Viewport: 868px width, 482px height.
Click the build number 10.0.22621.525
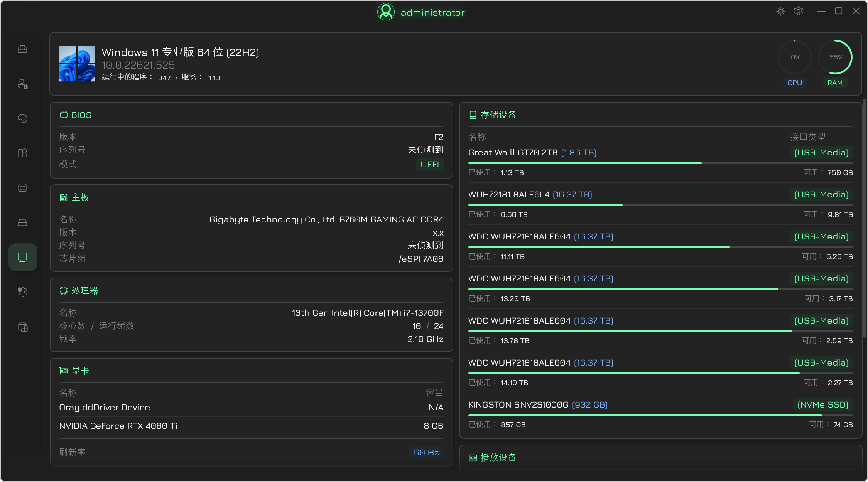[x=138, y=65]
